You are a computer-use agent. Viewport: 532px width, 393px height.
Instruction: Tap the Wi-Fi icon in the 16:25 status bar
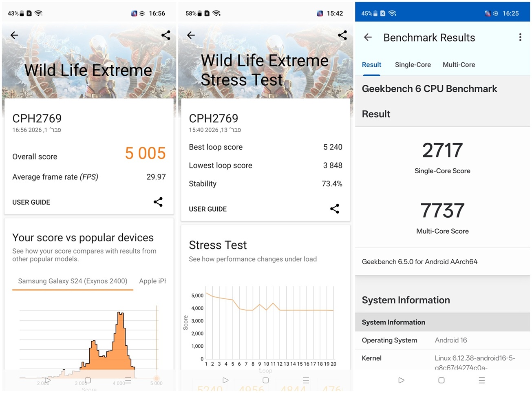pyautogui.click(x=392, y=13)
